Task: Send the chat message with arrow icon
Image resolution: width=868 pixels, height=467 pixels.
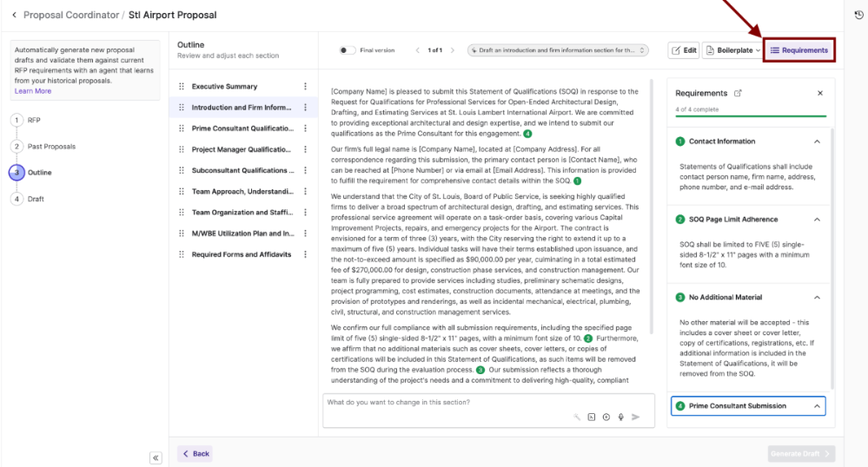Action: tap(635, 418)
